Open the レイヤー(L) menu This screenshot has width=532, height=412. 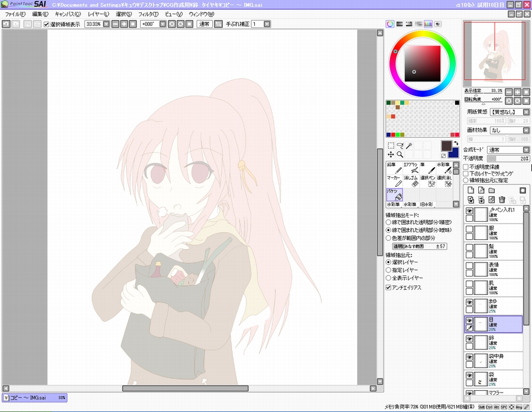coord(98,14)
